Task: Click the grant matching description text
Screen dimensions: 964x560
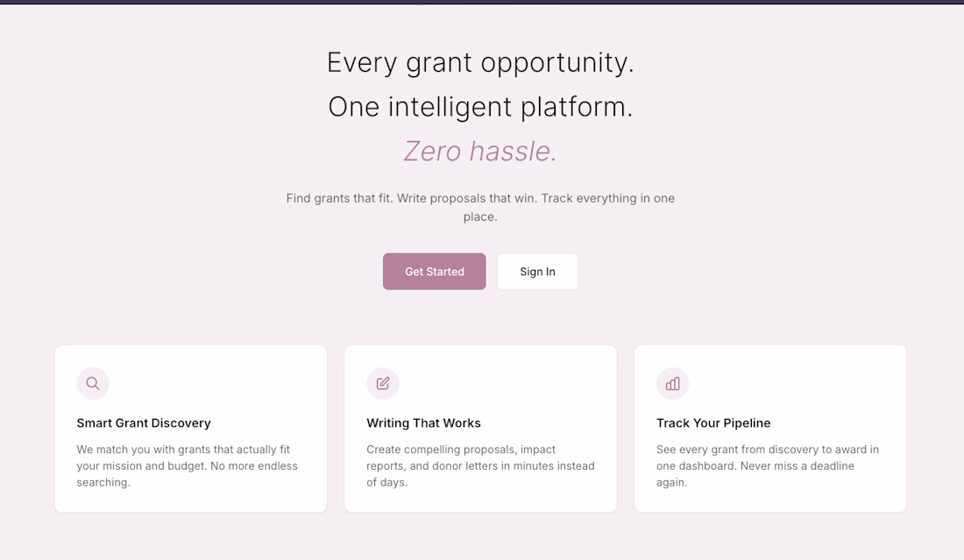Action: click(187, 465)
